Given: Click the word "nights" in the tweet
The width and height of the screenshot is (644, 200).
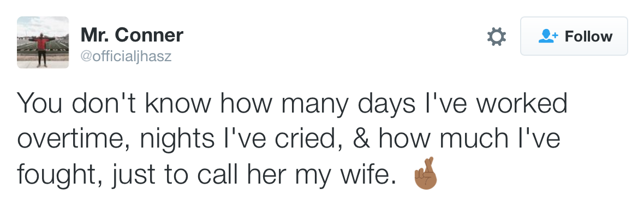Looking at the screenshot, I should pyautogui.click(x=178, y=140).
